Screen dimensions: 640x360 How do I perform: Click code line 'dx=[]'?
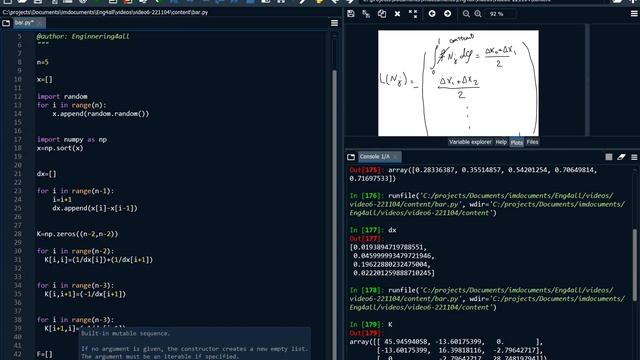point(46,173)
